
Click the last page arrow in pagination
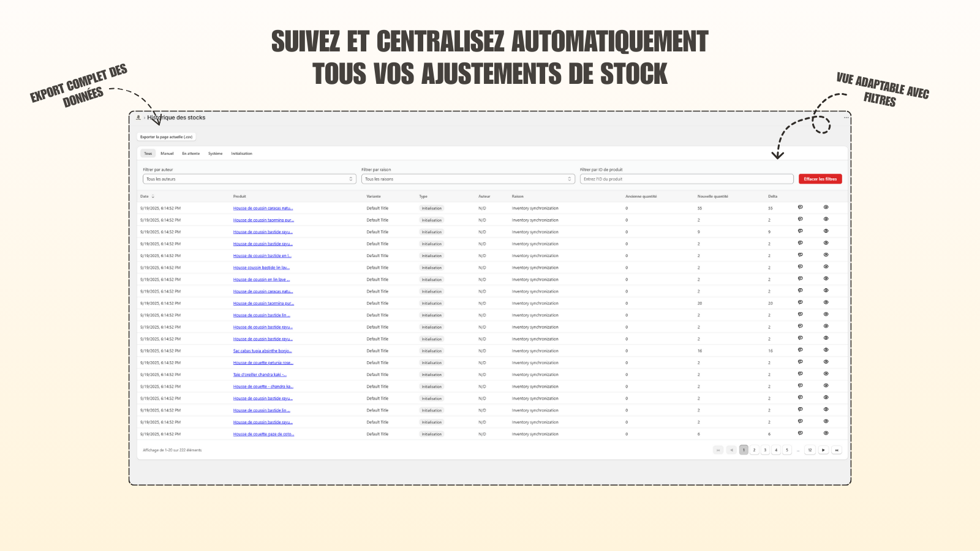tap(837, 450)
